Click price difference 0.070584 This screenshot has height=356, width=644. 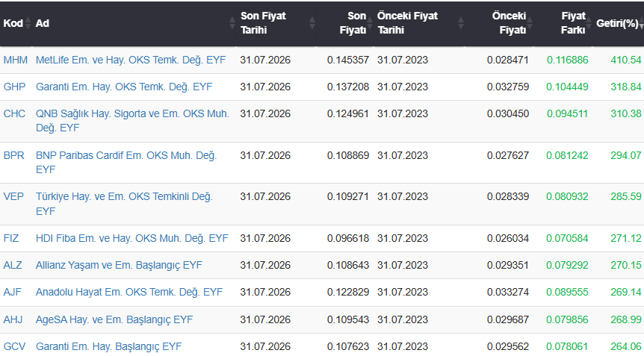(567, 238)
